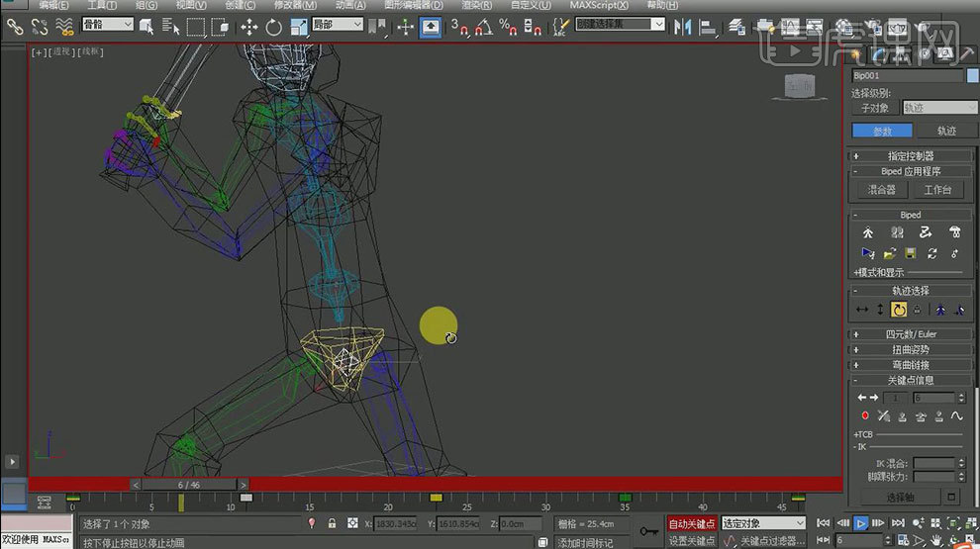Select Body Horizontal track icon
The height and width of the screenshot is (549, 980).
(x=862, y=310)
